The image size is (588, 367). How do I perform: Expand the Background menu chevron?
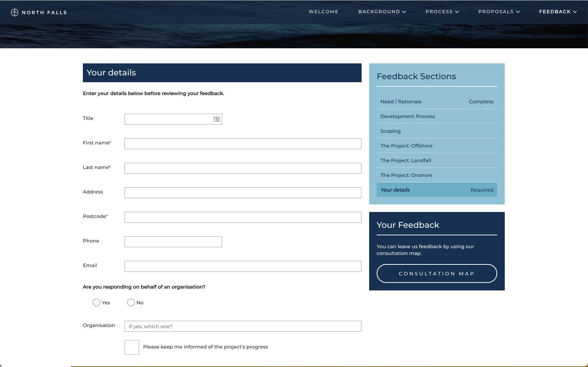coord(404,12)
